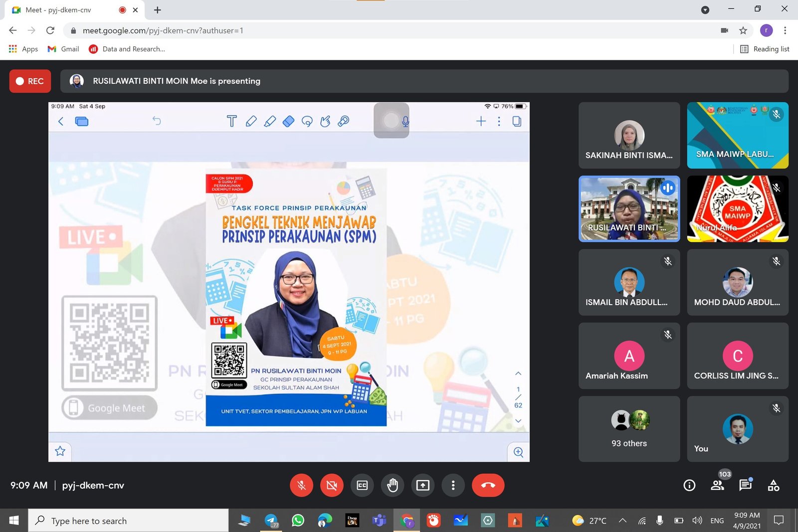
Task: Open Chrome three-dot menu
Action: 785,30
